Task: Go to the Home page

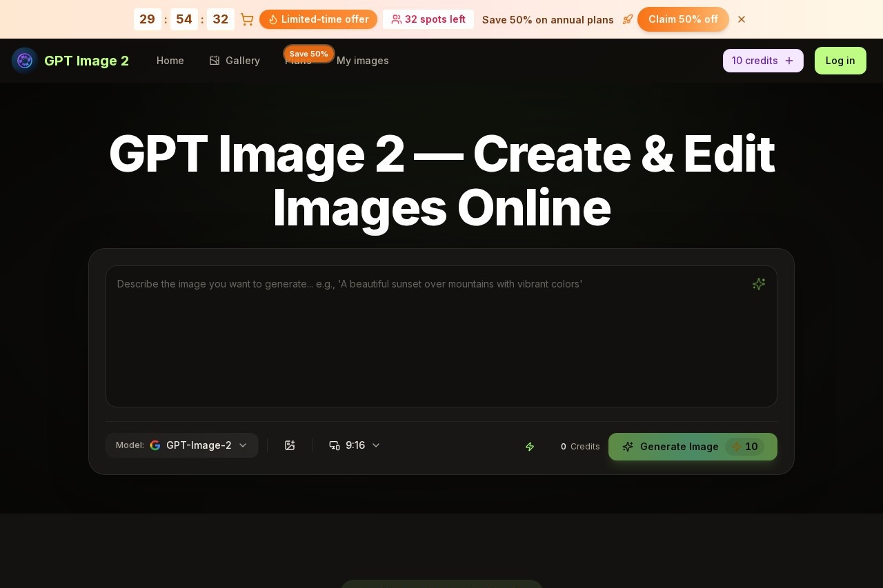Action: (x=170, y=61)
